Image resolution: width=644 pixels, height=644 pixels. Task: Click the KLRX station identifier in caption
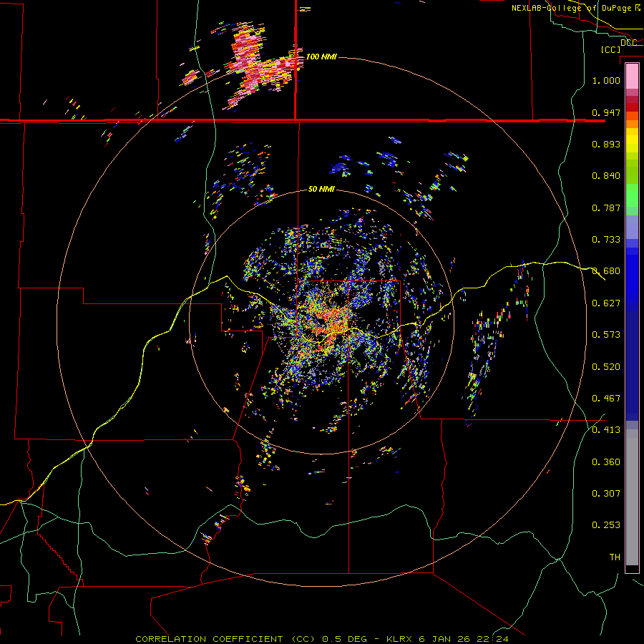399,639
